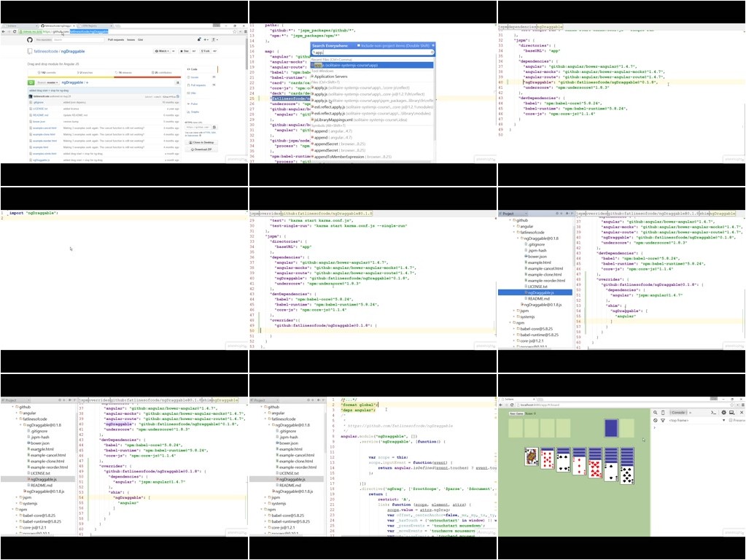The width and height of the screenshot is (746, 560).
Task: Open the fatlinesofcode owner link in the repo title
Action: point(46,51)
